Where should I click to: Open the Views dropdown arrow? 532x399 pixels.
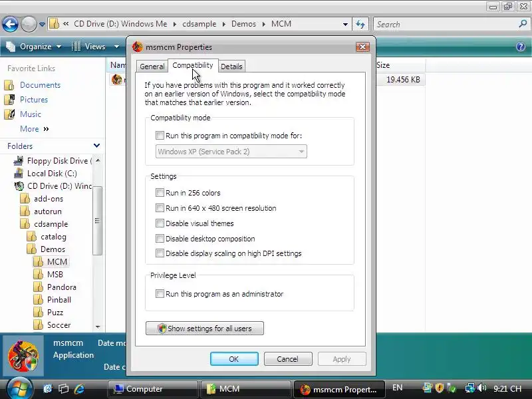(x=116, y=47)
